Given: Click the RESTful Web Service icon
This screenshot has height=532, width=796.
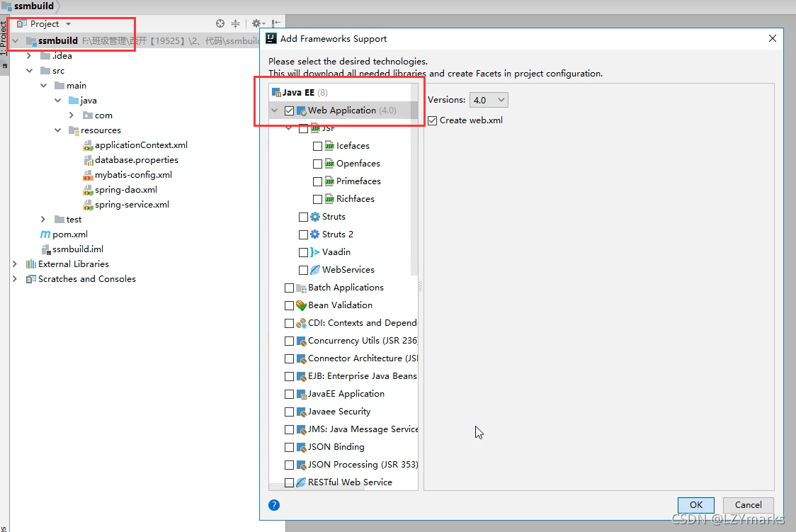Looking at the screenshot, I should 301,482.
